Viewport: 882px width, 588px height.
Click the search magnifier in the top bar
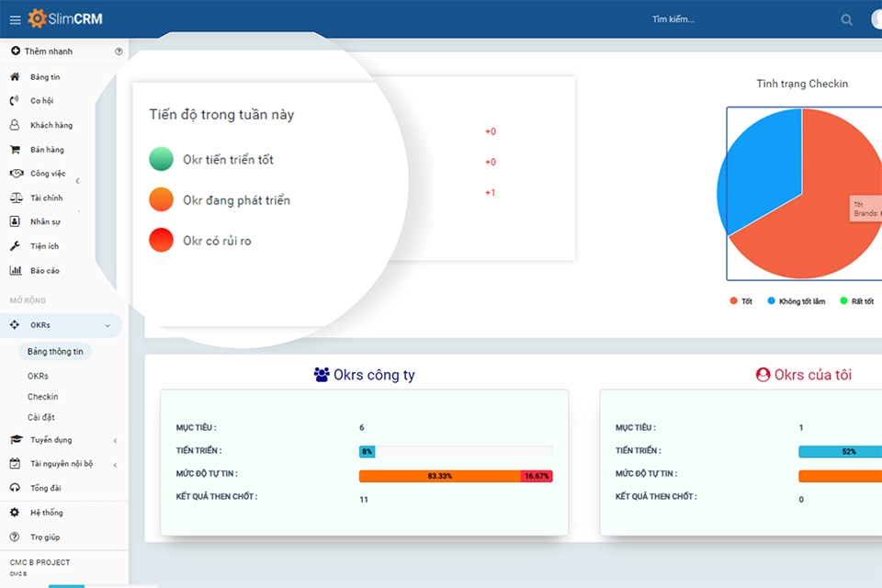click(846, 18)
